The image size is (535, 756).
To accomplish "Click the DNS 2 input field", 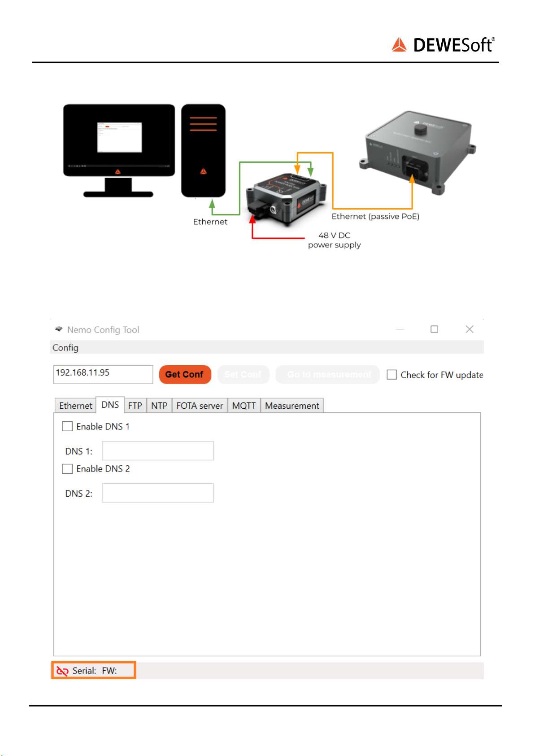I will 158,493.
